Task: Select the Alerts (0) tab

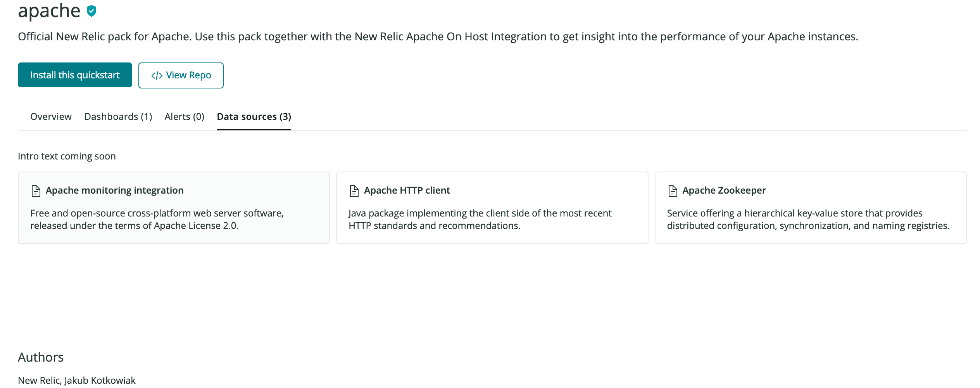Action: (x=184, y=116)
